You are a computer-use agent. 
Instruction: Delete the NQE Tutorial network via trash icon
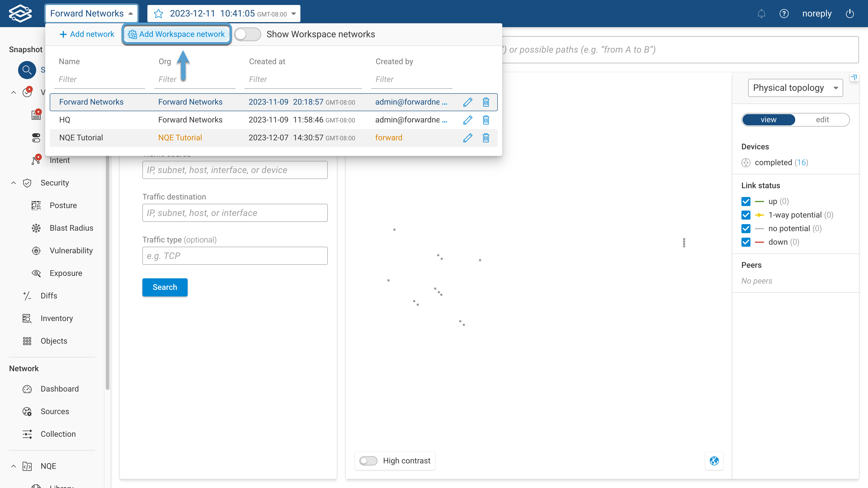486,138
